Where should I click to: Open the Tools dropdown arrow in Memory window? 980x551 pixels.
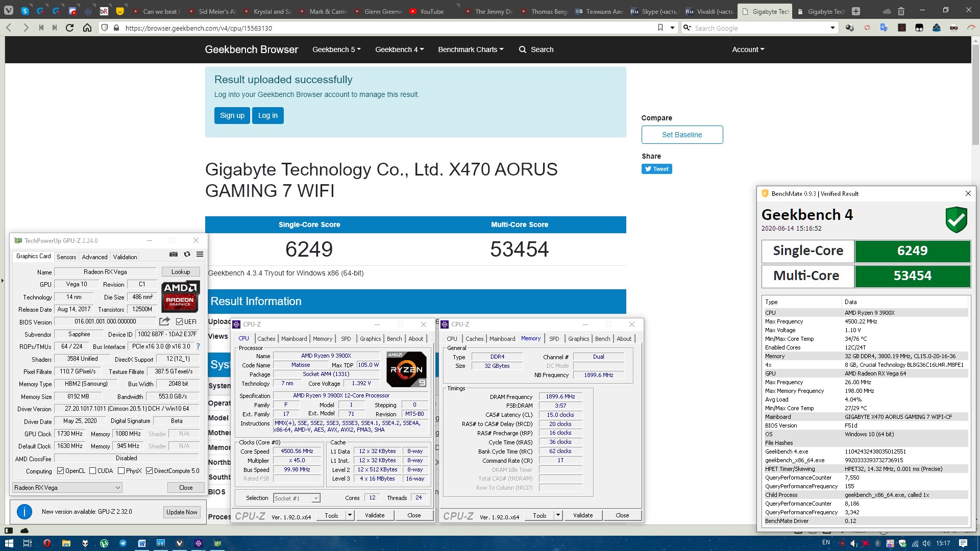[558, 515]
